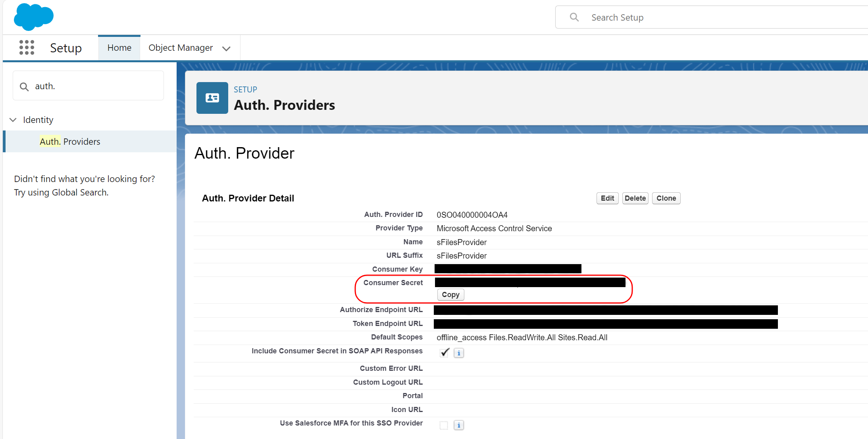Click info icon beside SOAP API Responses checkbox

point(459,353)
